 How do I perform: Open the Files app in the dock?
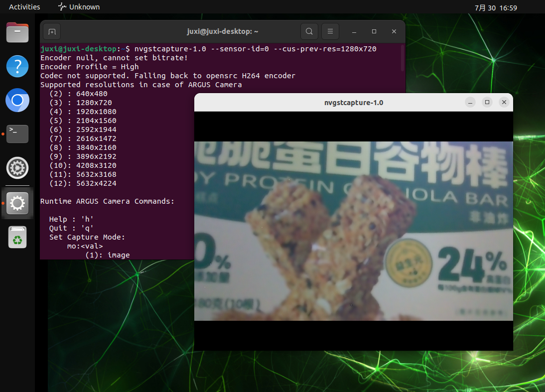point(17,33)
